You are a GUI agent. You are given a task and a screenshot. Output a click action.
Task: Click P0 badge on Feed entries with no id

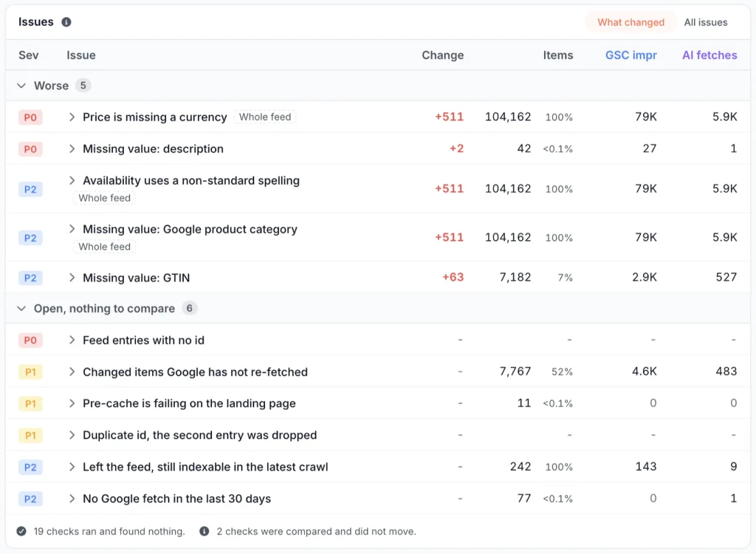pos(30,341)
